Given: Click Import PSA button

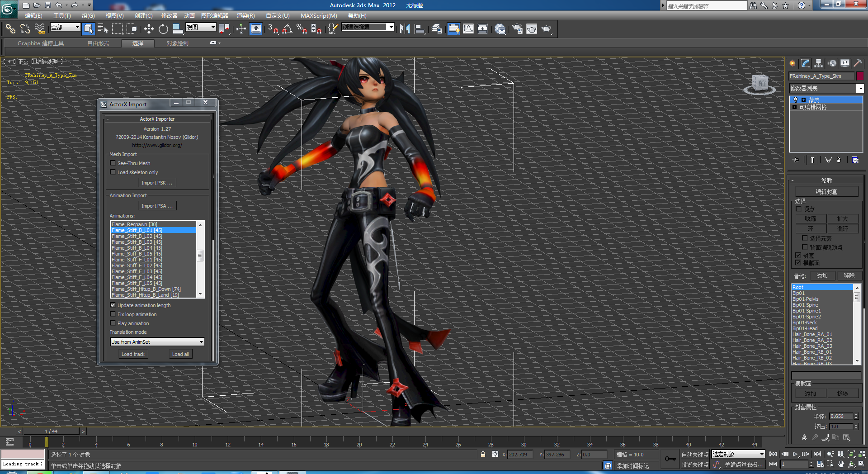Looking at the screenshot, I should (x=157, y=206).
